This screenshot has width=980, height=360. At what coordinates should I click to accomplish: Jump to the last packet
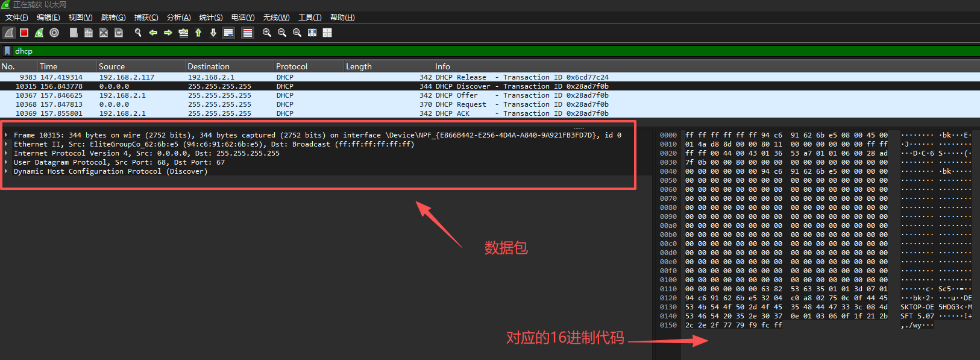point(213,33)
